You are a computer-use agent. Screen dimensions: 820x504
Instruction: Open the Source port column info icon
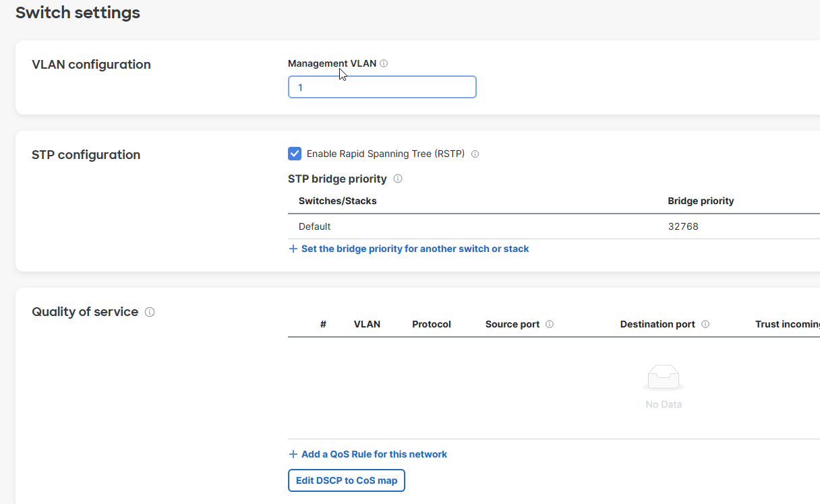[x=550, y=323]
